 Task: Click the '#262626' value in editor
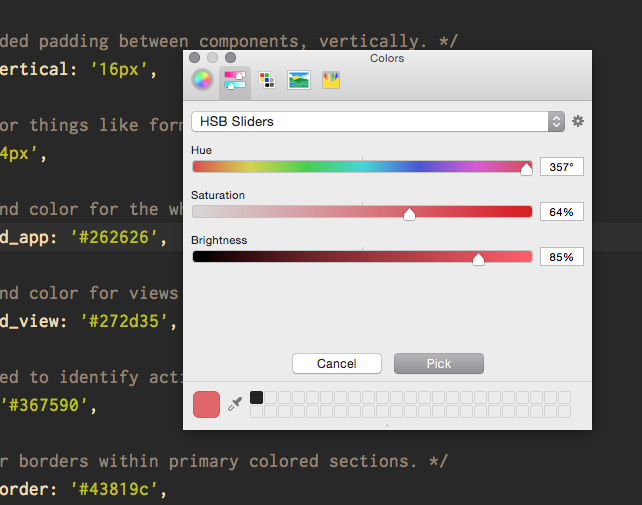(x=114, y=237)
